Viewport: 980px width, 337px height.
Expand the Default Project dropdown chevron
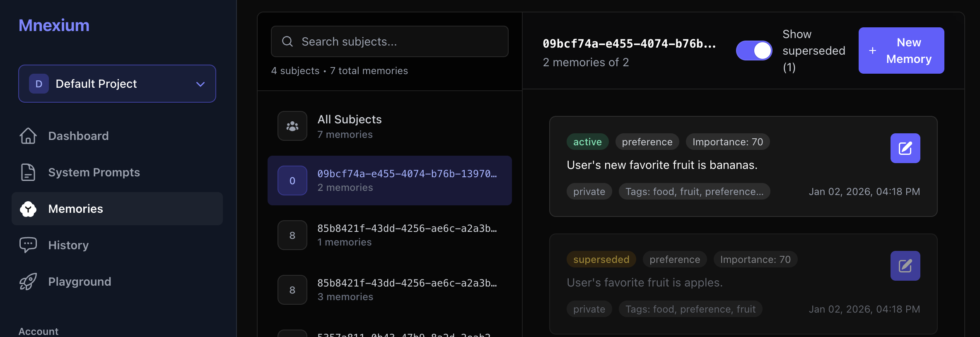(x=200, y=84)
